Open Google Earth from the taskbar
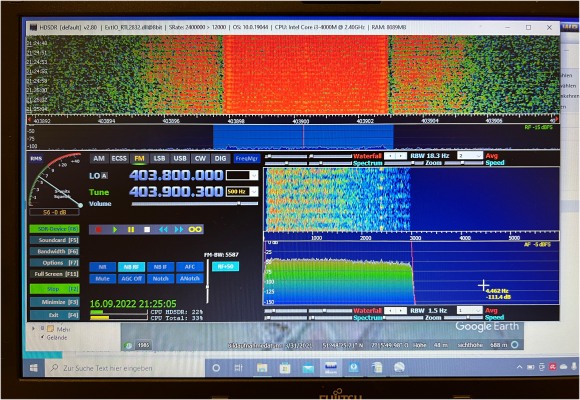The width and height of the screenshot is (580, 400). tap(399, 367)
